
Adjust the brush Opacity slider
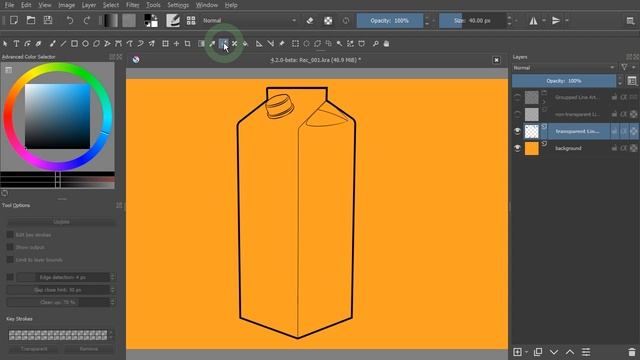click(390, 20)
